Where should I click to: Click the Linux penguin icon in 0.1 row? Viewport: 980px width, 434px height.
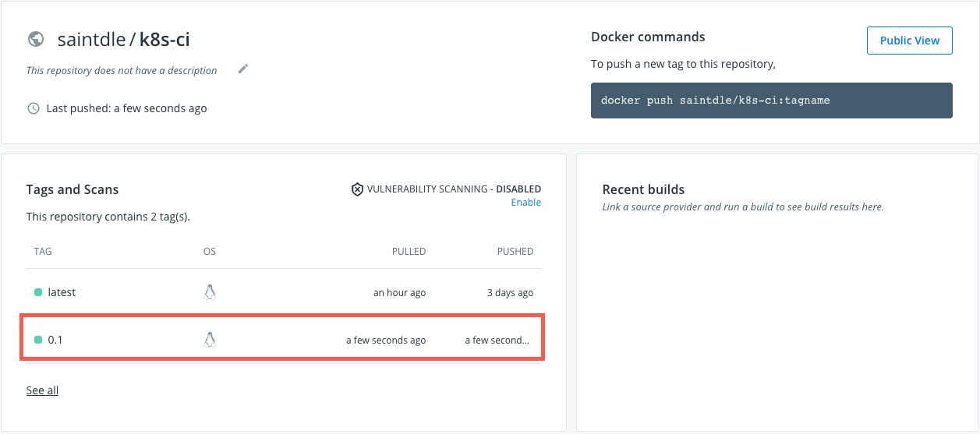[209, 340]
